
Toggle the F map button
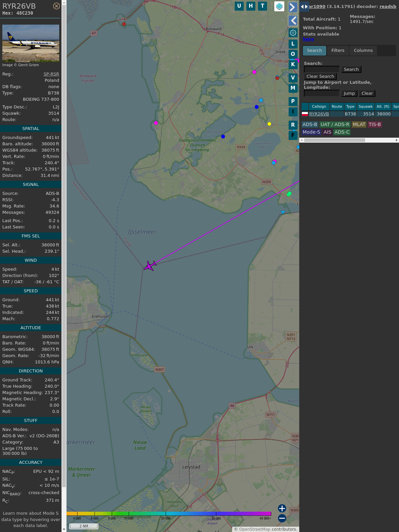293,135
